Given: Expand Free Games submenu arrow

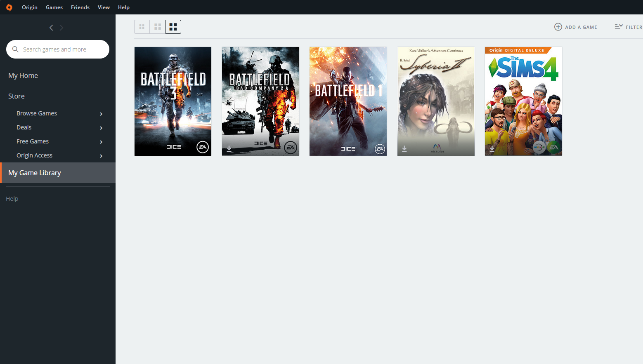Looking at the screenshot, I should point(101,142).
